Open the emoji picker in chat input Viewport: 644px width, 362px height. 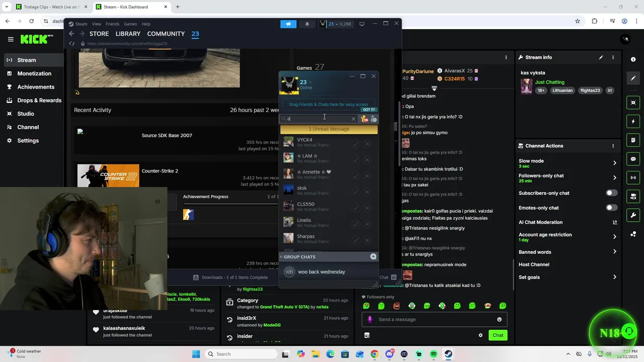(499, 319)
